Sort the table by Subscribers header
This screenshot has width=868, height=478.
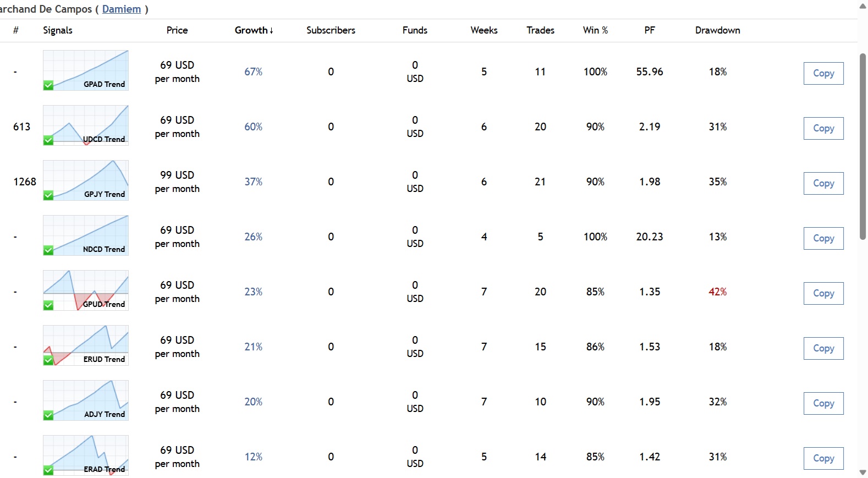pyautogui.click(x=331, y=30)
